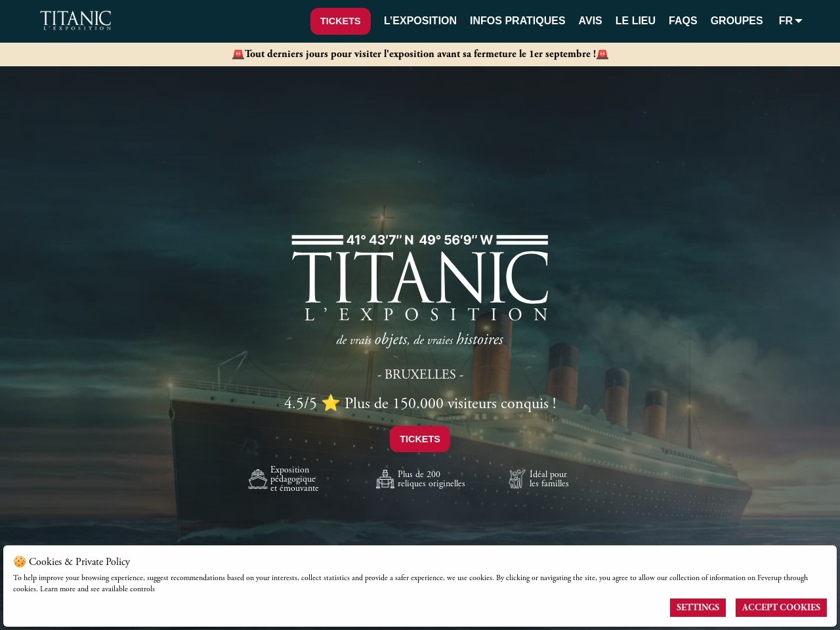Click the Titanic L'Exposition header logo
Screen dimensions: 840x630
coord(75,20)
